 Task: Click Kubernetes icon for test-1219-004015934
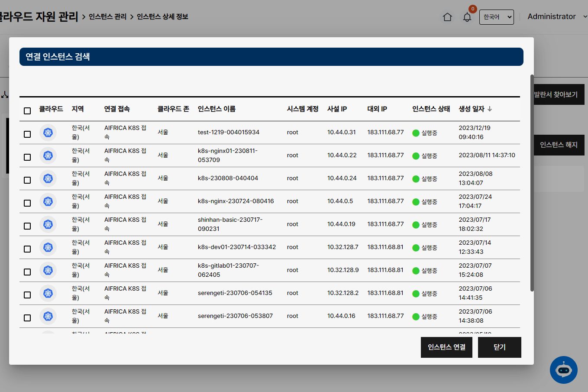[48, 133]
